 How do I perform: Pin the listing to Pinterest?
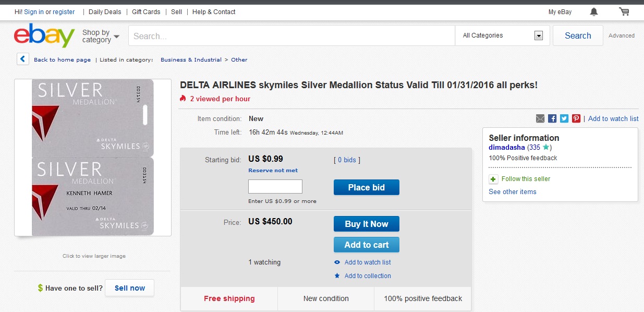click(576, 118)
